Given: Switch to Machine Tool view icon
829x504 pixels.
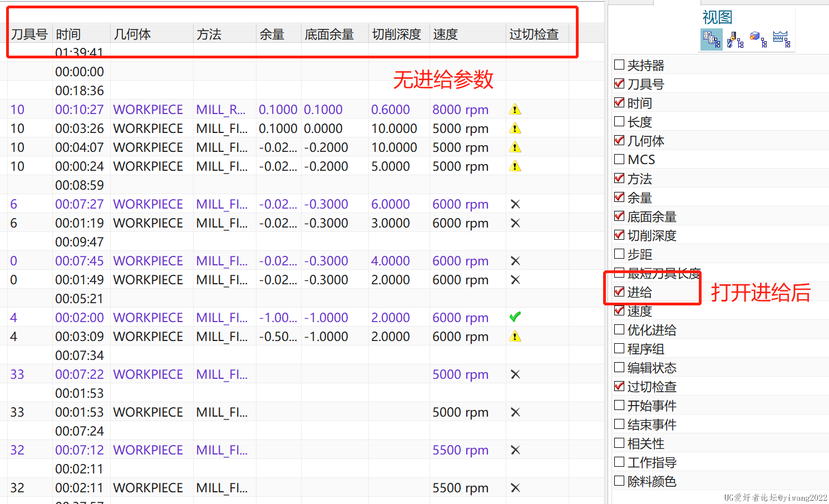Looking at the screenshot, I should click(x=735, y=39).
